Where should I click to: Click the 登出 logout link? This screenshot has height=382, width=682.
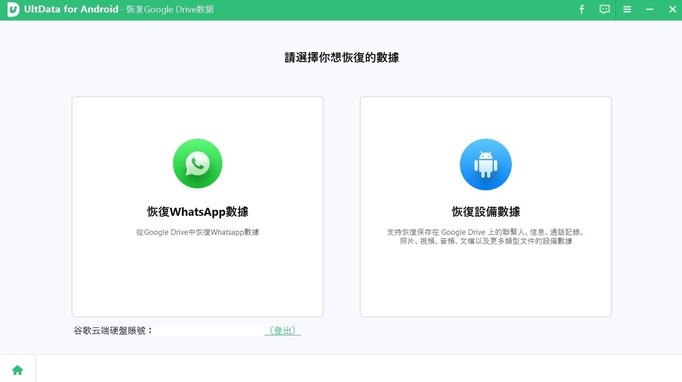[283, 331]
